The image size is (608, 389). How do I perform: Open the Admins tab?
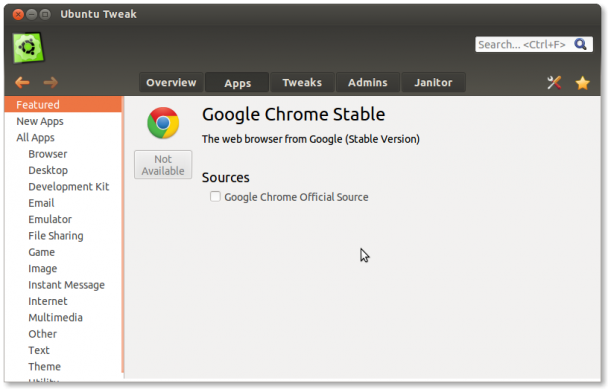[368, 82]
